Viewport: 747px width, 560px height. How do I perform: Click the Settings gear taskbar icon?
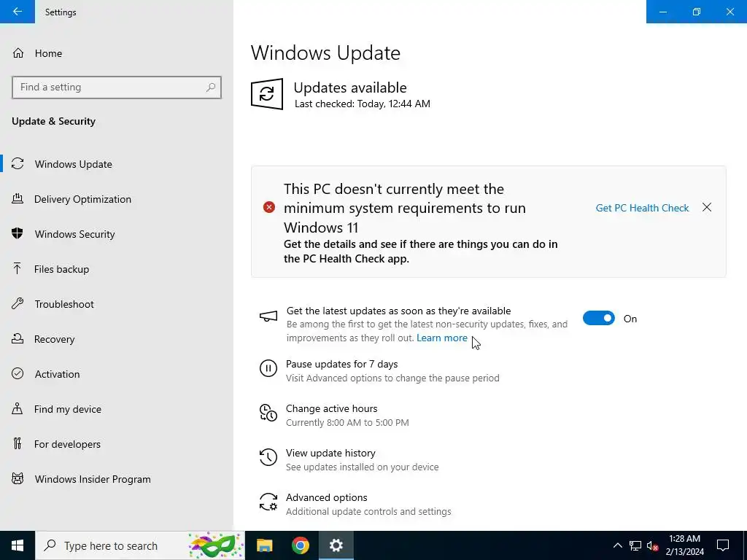(336, 545)
